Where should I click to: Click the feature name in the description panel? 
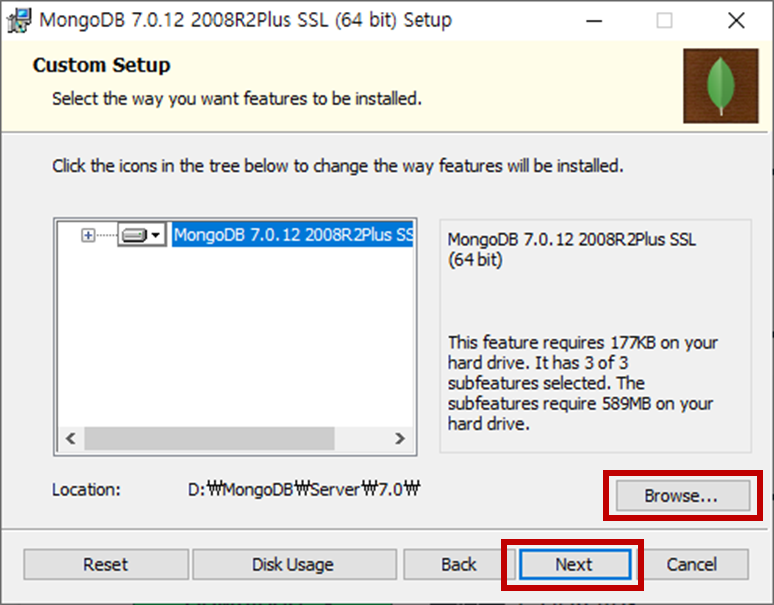tap(572, 249)
